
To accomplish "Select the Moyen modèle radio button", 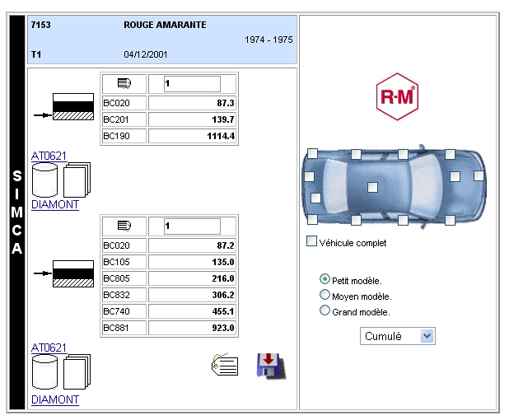I will [x=325, y=295].
